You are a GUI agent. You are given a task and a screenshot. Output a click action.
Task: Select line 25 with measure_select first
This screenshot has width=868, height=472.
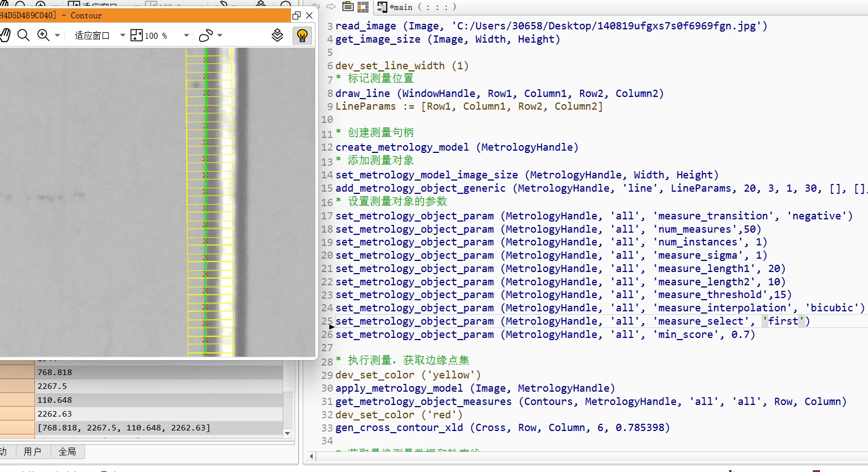(554, 321)
